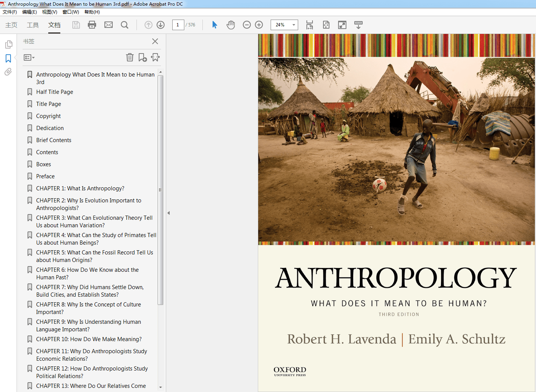Switch to the 工具 tab
This screenshot has width=536, height=392.
click(32, 24)
